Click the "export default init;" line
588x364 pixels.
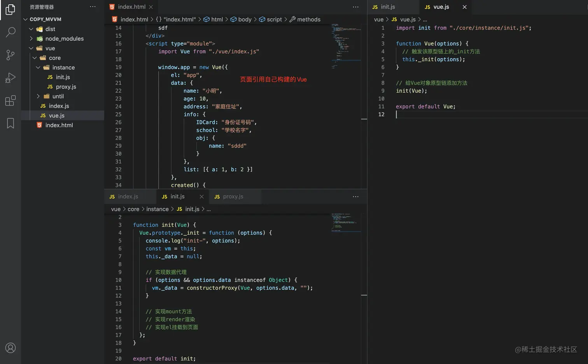164,359
